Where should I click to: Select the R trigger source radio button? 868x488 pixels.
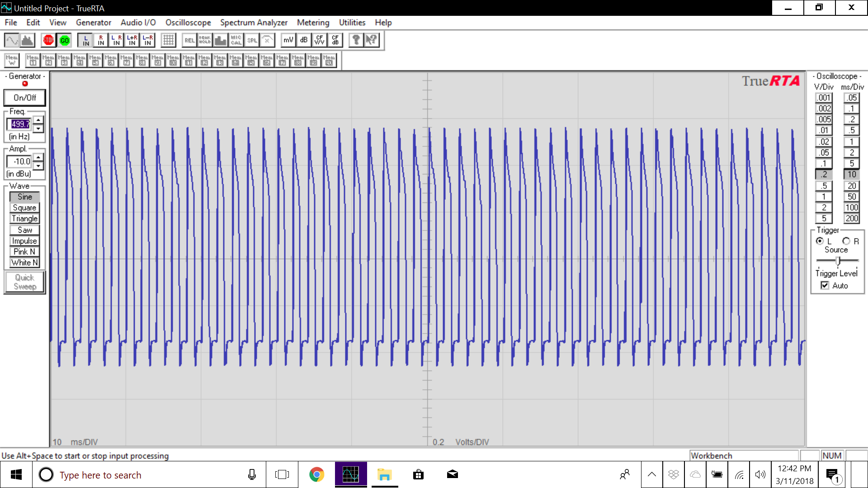pos(846,241)
